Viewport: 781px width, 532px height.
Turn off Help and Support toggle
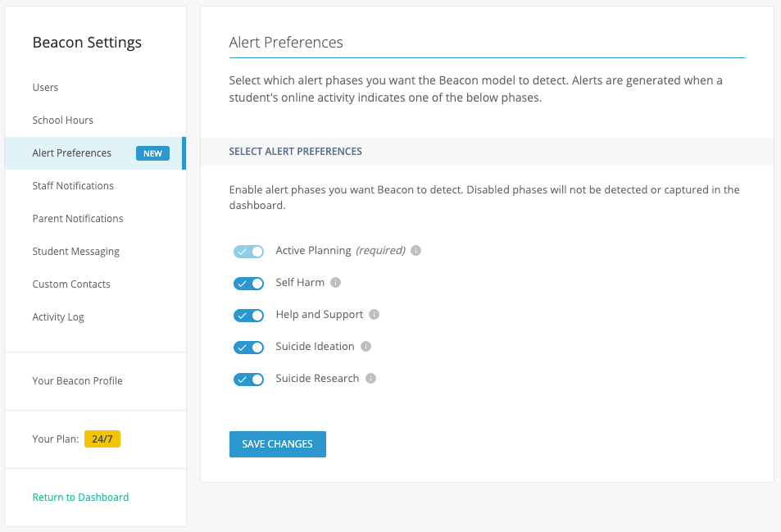click(248, 316)
